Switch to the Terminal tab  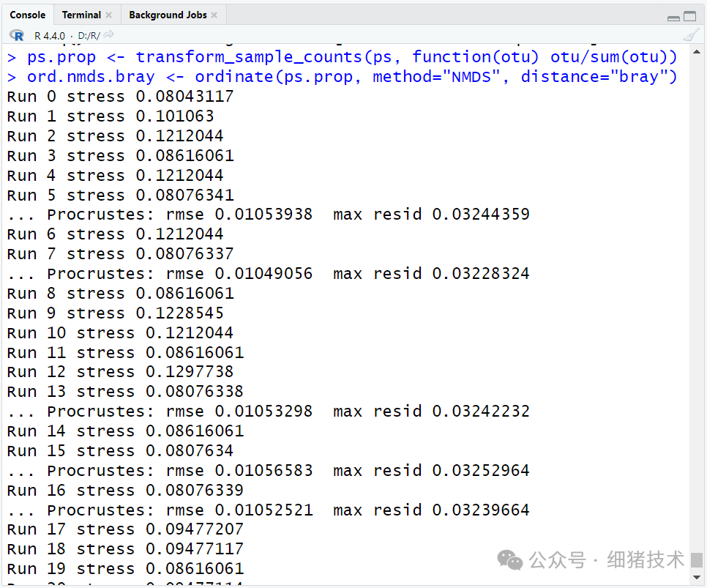[x=81, y=15]
